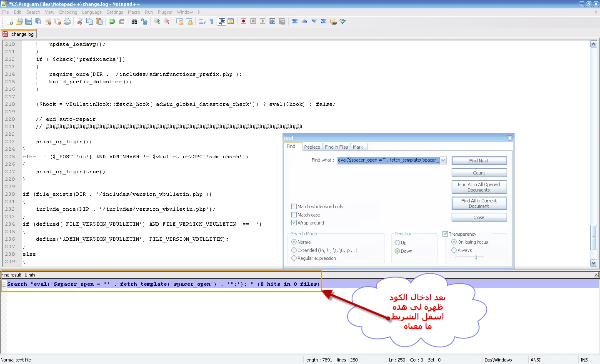Collapse the search result tree node
600x364 pixels.
(4, 284)
